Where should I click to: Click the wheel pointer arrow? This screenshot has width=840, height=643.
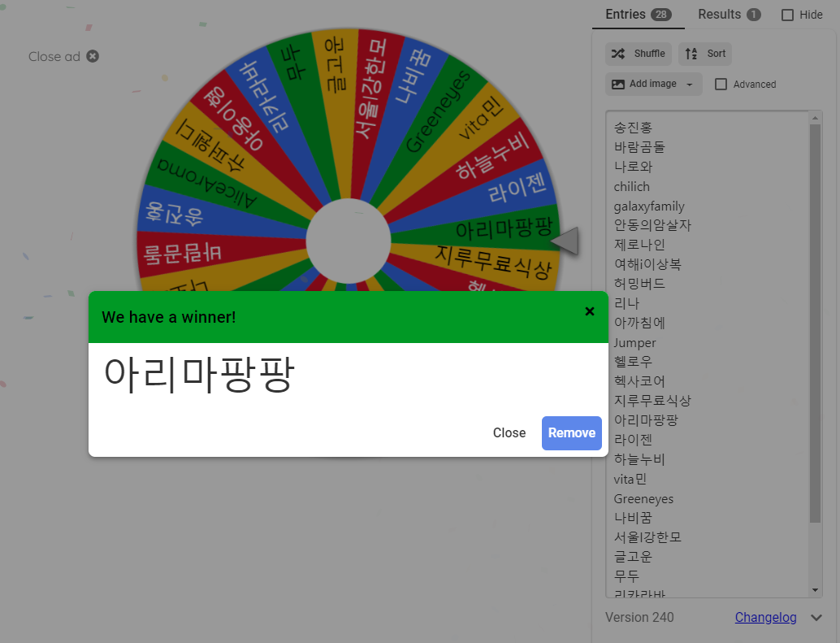click(x=565, y=241)
